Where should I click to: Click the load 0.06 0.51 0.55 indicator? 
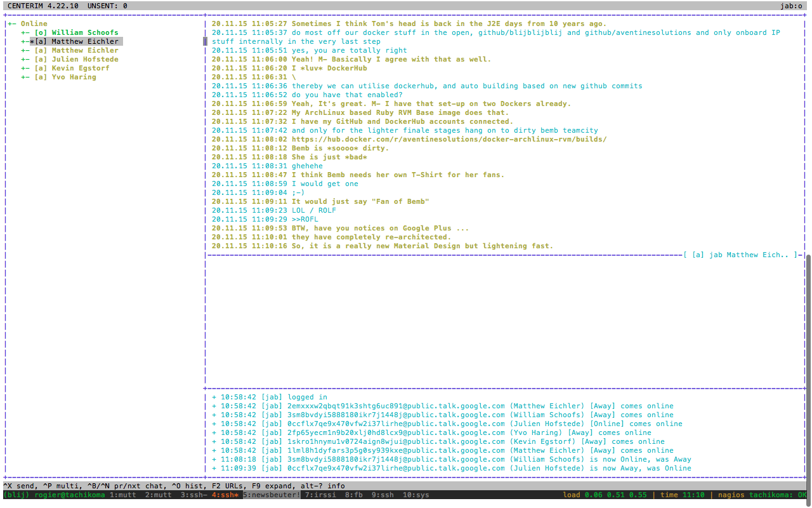click(606, 495)
